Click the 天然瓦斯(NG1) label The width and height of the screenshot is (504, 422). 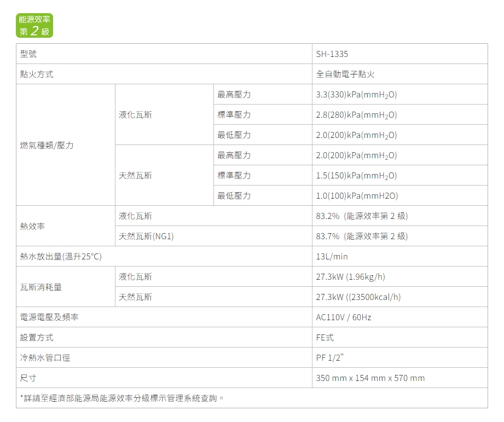(x=147, y=236)
